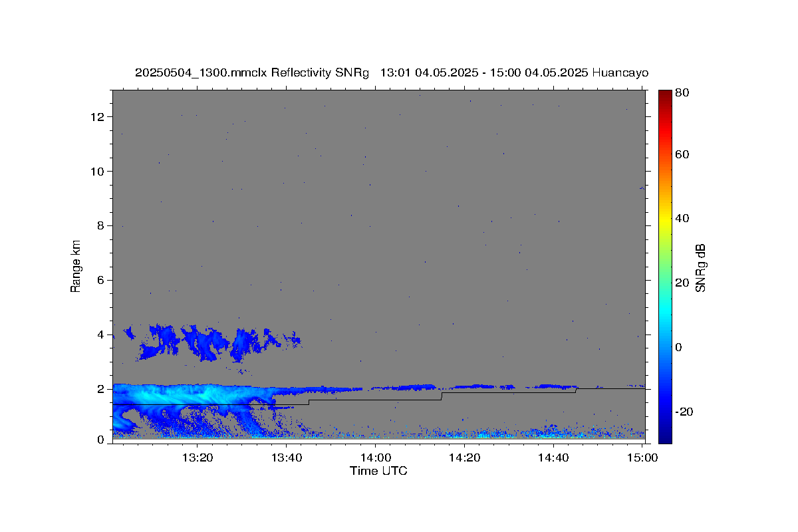Click the 12 tick label on range axis
Viewport: 798px width, 532px height.
click(98, 117)
